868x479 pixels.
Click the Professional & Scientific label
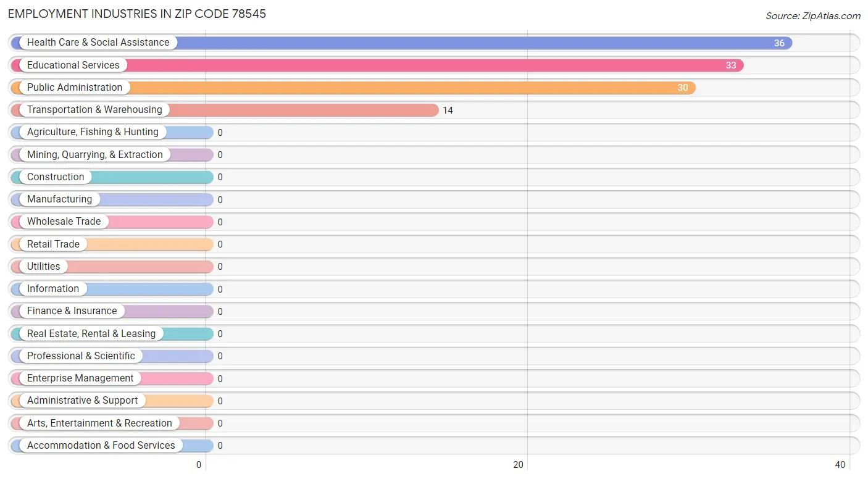[x=81, y=356]
